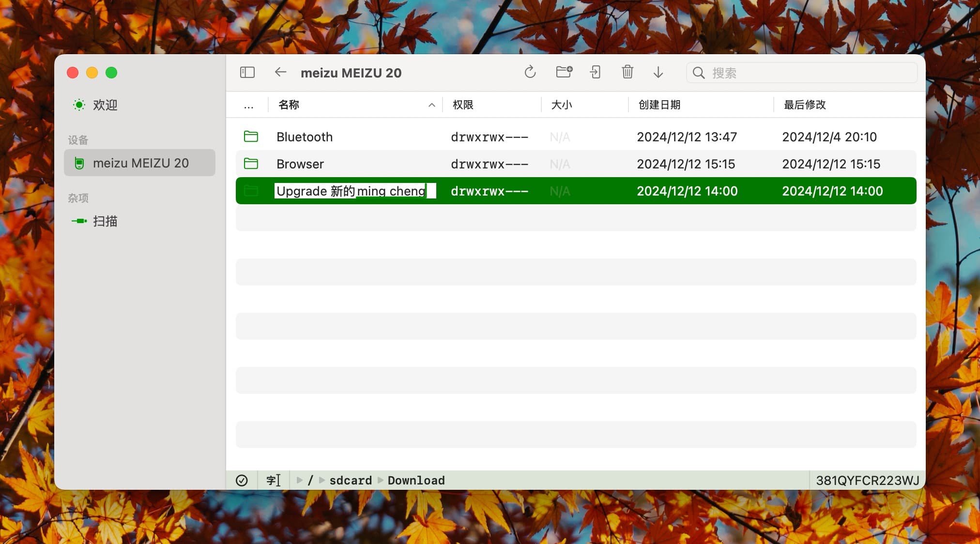This screenshot has height=544, width=980.
Task: Open the ... column header menu
Action: (x=248, y=105)
